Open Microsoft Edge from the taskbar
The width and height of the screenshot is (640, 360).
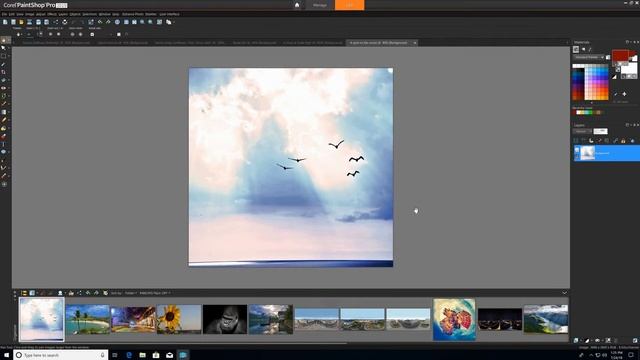tap(129, 355)
